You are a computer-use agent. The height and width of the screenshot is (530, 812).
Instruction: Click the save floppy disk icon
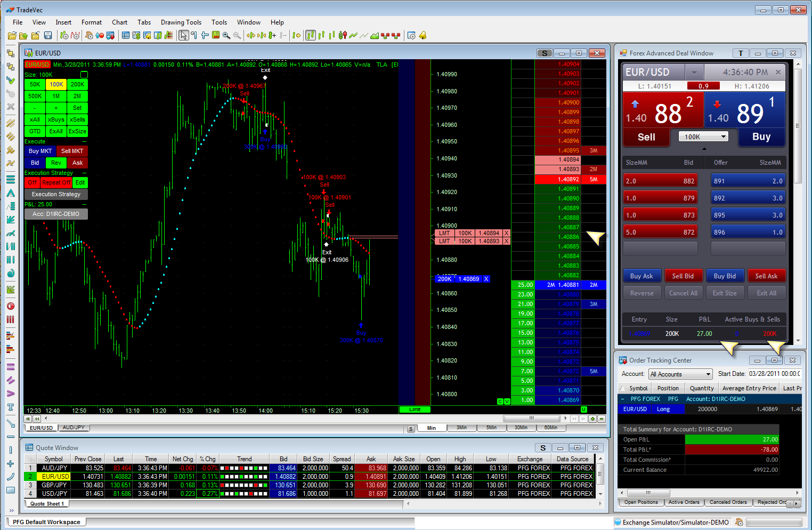pos(48,36)
